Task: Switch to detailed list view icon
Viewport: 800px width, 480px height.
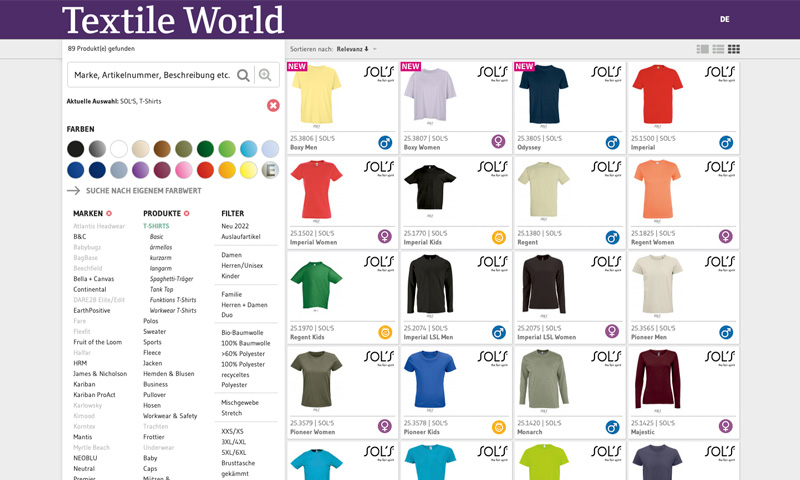Action: click(703, 49)
